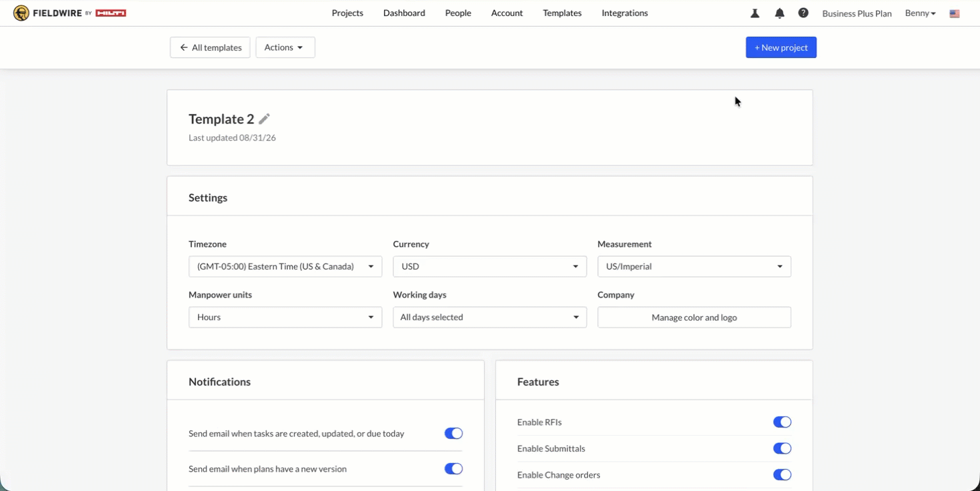Click the Fieldwire logo

pos(70,13)
